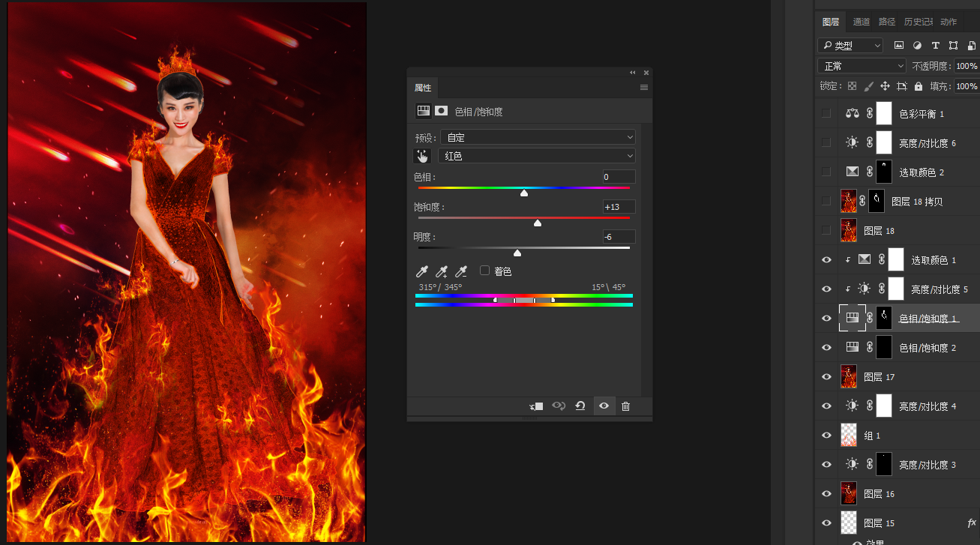Click the hue value input field
Screen dimensions: 980x545
click(x=619, y=177)
